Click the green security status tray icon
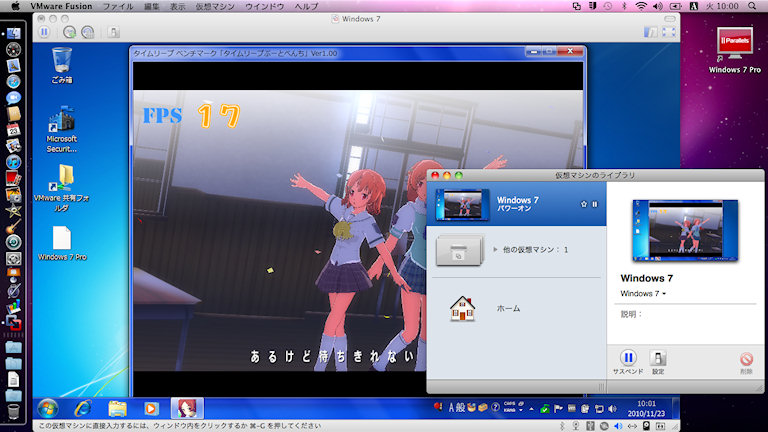The width and height of the screenshot is (768, 432). point(545,408)
